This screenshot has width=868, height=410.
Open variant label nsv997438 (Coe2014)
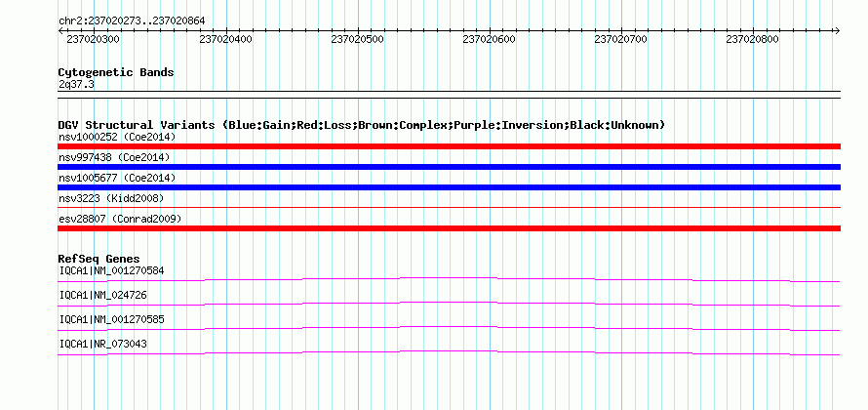(114, 157)
